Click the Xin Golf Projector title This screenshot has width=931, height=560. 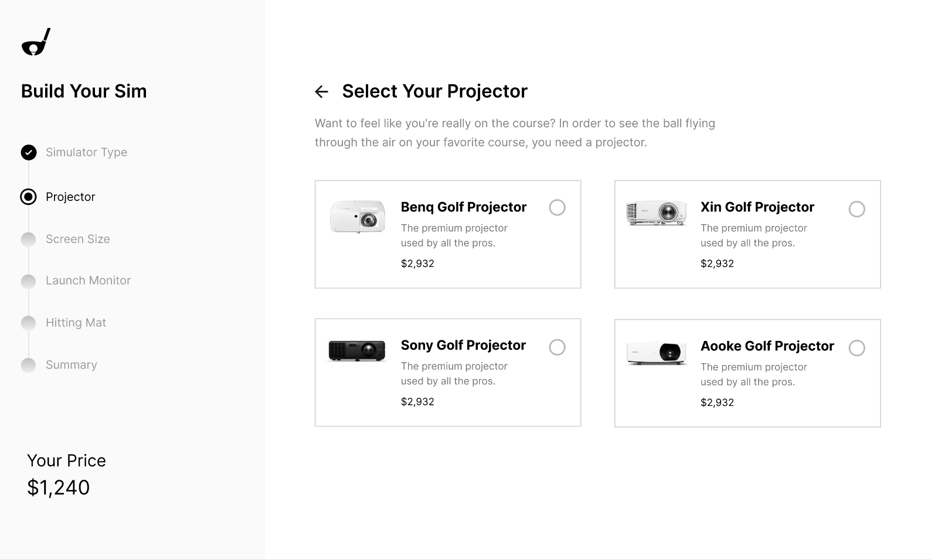pos(757,207)
